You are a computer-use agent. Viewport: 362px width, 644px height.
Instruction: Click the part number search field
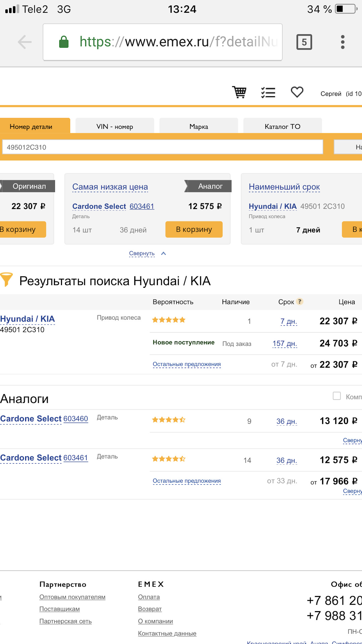tap(162, 147)
